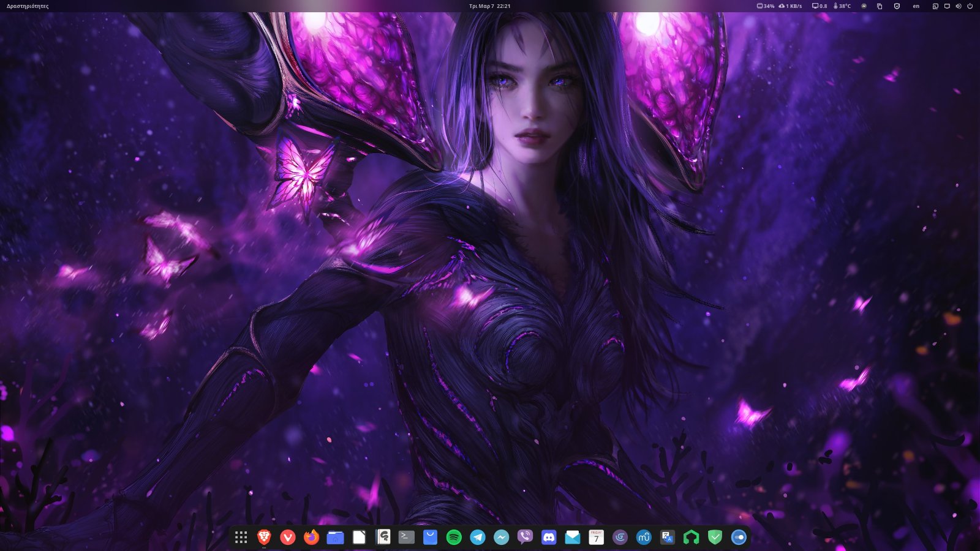Open the power menu in top bar
Image resolution: width=980 pixels, height=551 pixels.
pyautogui.click(x=970, y=6)
